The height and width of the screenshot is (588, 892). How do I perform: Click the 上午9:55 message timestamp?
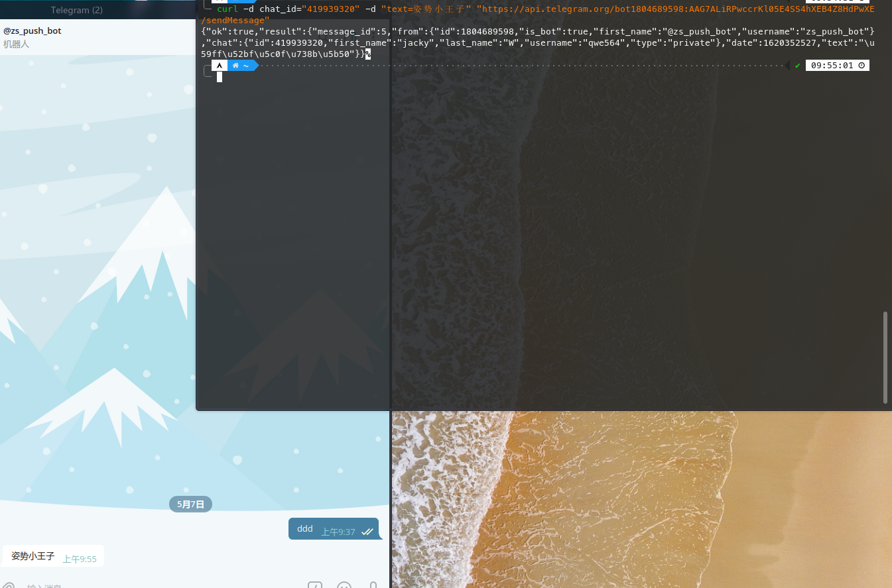click(80, 559)
